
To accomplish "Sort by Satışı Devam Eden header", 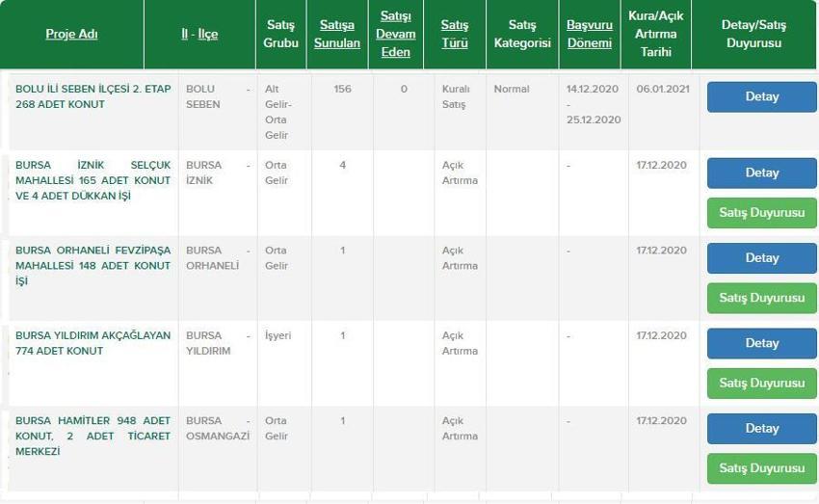I will 395,34.
